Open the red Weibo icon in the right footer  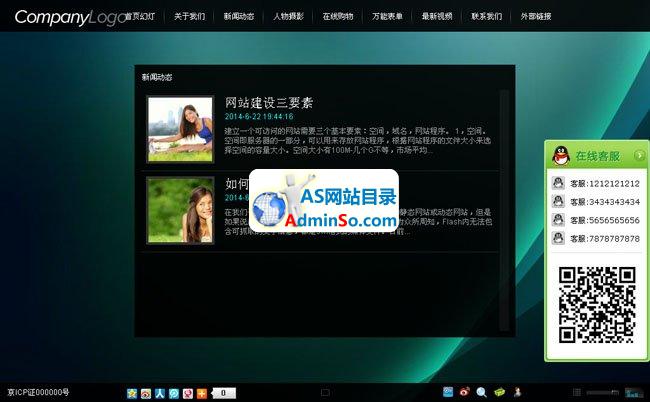tap(465, 392)
